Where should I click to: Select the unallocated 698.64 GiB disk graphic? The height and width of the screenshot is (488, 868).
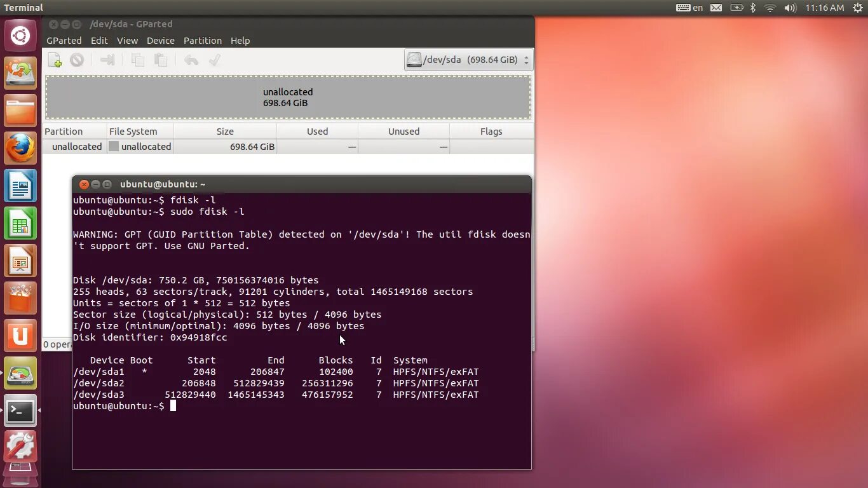click(288, 97)
